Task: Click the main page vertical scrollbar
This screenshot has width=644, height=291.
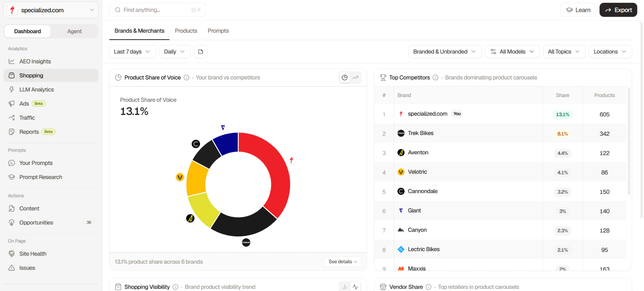Action: (x=642, y=119)
